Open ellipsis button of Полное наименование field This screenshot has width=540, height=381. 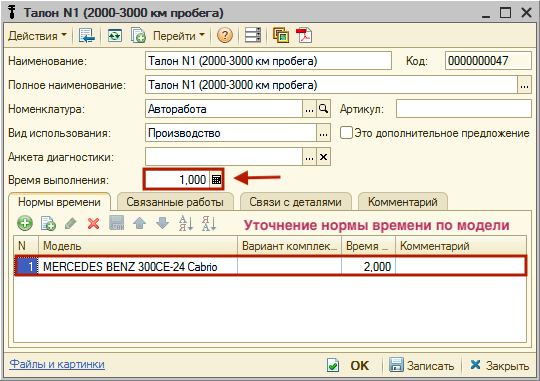pyautogui.click(x=525, y=85)
